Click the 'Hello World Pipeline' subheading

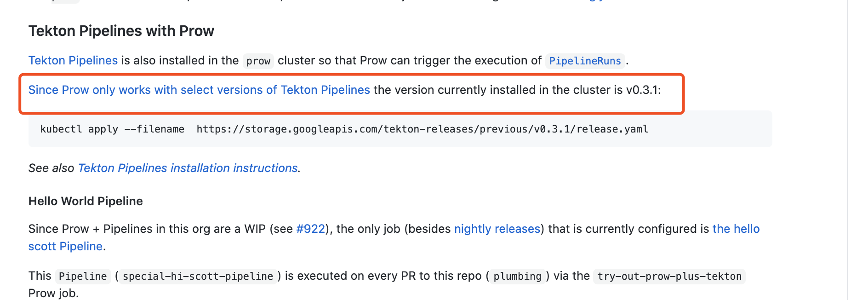[86, 201]
